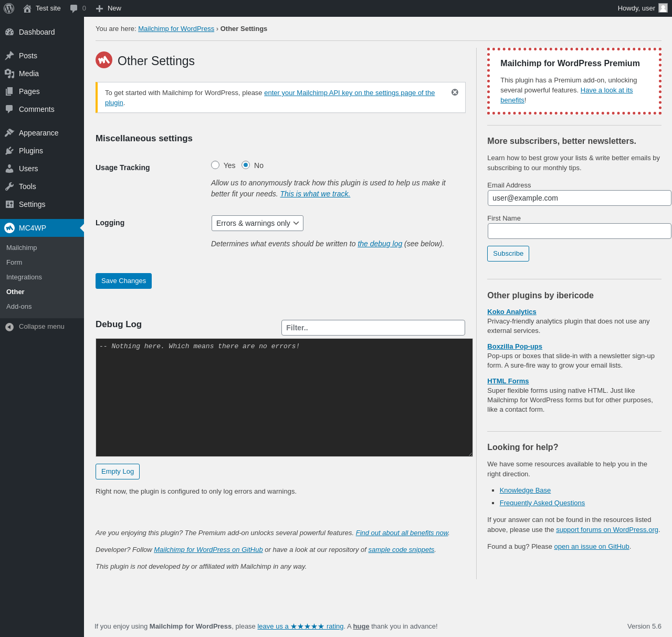
Task: Dismiss the API key notice
Action: (x=455, y=92)
